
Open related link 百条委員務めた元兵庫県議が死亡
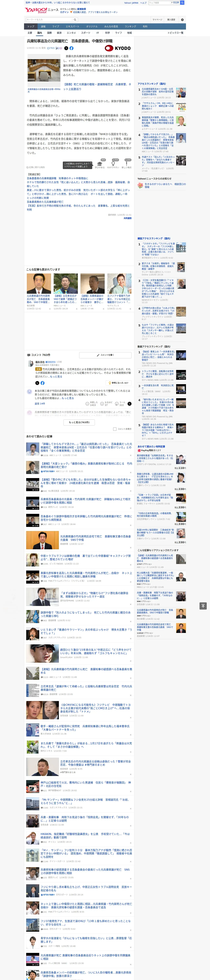45,202
